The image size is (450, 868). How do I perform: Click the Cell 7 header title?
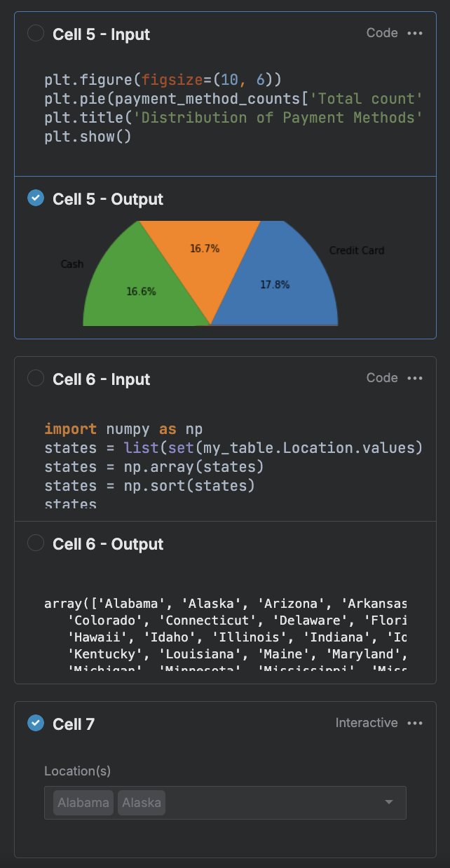point(76,723)
